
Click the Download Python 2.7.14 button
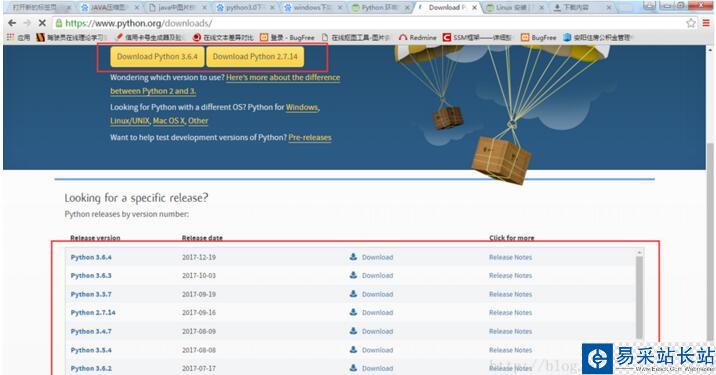(x=255, y=57)
